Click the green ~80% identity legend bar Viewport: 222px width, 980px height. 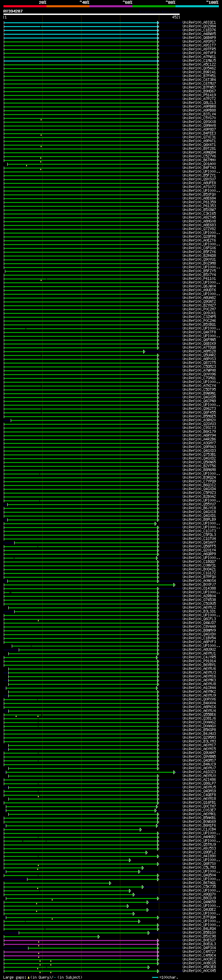(x=154, y=6)
